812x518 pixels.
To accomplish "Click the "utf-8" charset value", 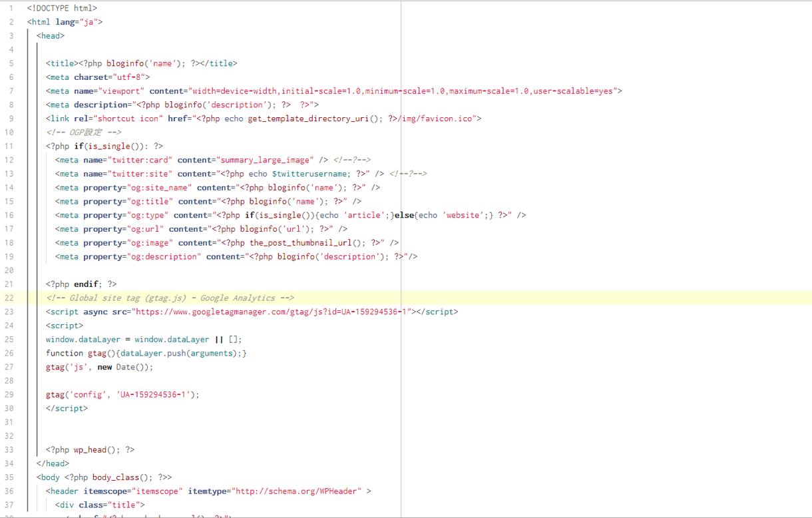I will 128,77.
